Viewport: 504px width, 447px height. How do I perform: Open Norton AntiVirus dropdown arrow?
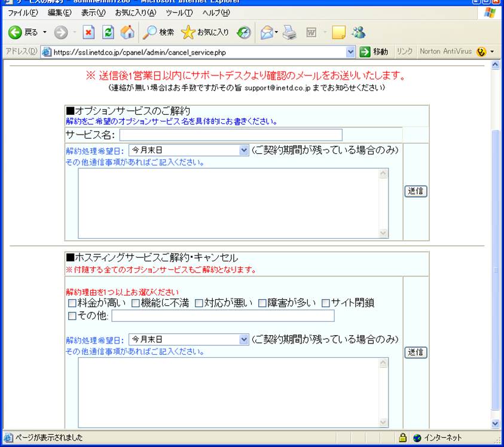coord(492,52)
